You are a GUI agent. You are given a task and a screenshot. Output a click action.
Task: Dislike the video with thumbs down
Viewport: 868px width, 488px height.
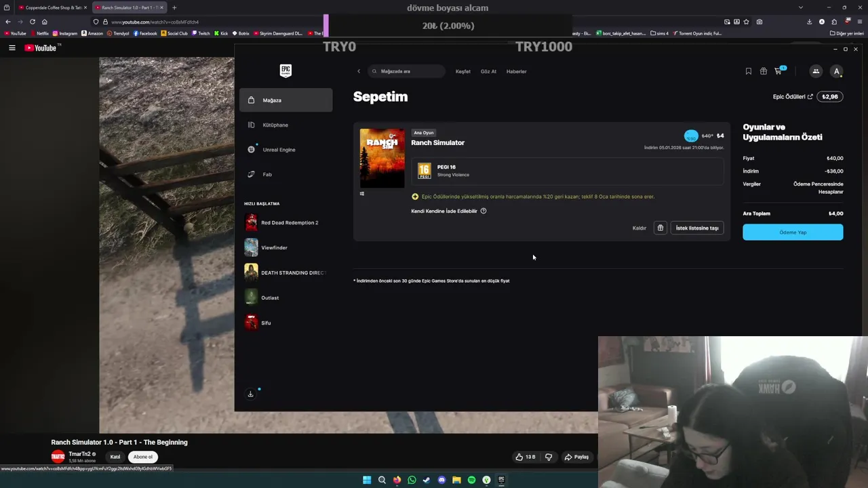coord(549,457)
